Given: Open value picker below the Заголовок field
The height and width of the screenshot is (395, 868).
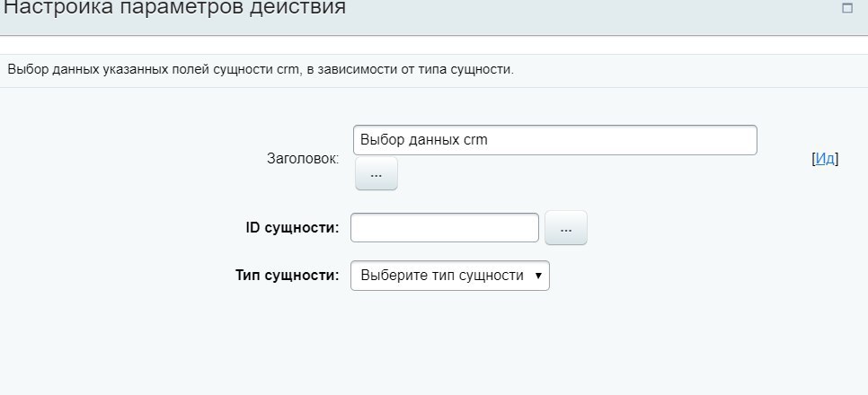Looking at the screenshot, I should coord(376,174).
